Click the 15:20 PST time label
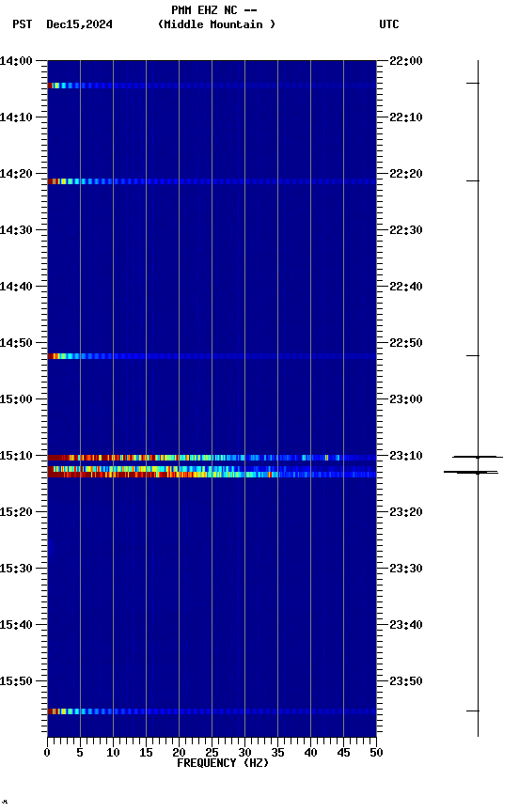This screenshot has height=812, width=519. point(16,512)
